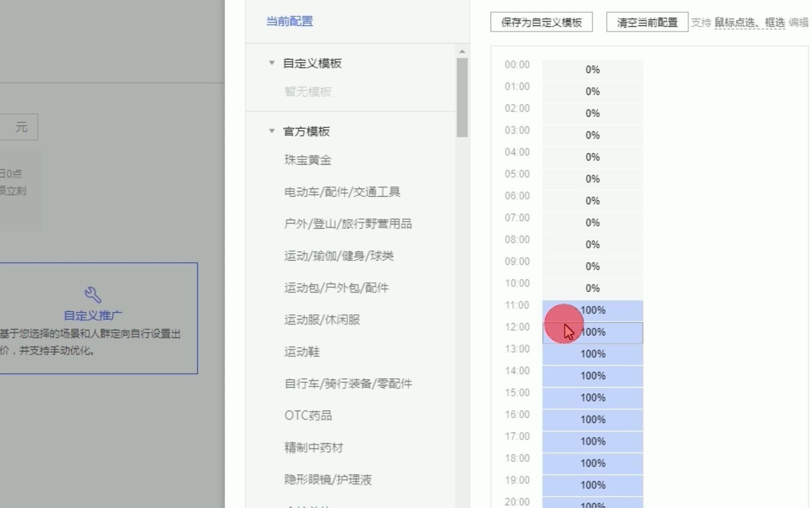Click the 16:00 time slot at 100%
Image resolution: width=812 pixels, height=508 pixels.
(593, 420)
